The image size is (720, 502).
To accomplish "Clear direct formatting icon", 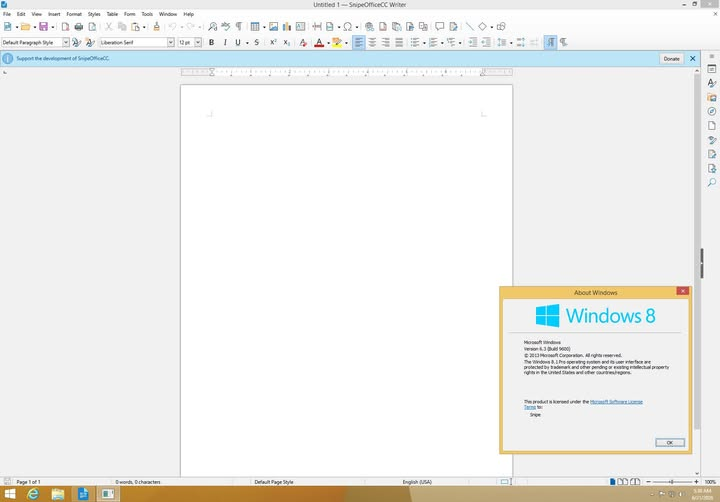I will click(x=303, y=42).
